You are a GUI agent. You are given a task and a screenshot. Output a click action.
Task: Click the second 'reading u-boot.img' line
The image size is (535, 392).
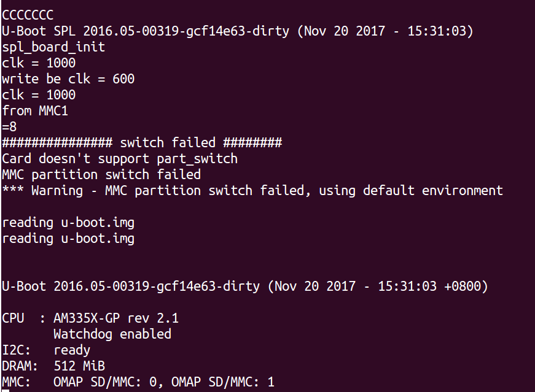pyautogui.click(x=68, y=239)
